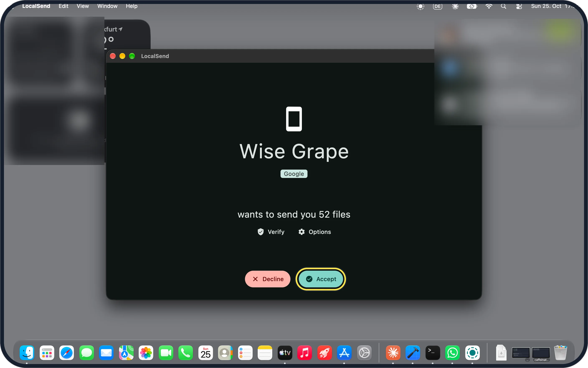This screenshot has width=588, height=368.
Task: Open Control Center in menu bar
Action: 519,6
